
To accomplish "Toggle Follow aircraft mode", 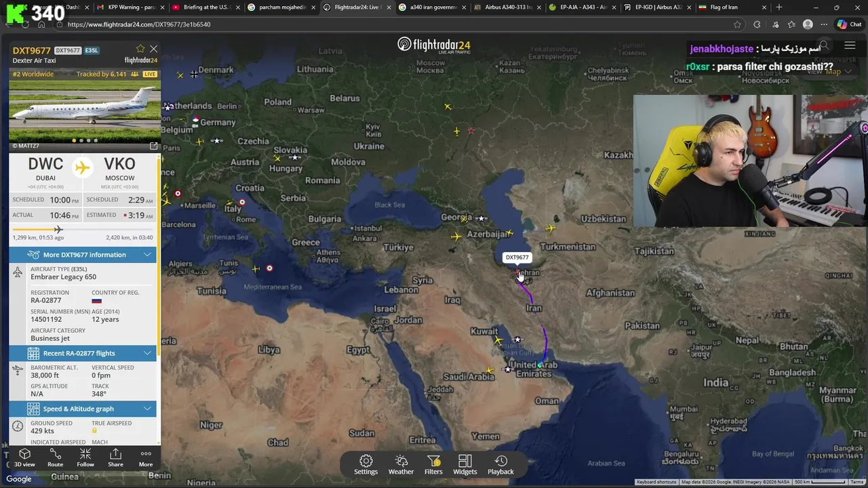I will coord(85,457).
